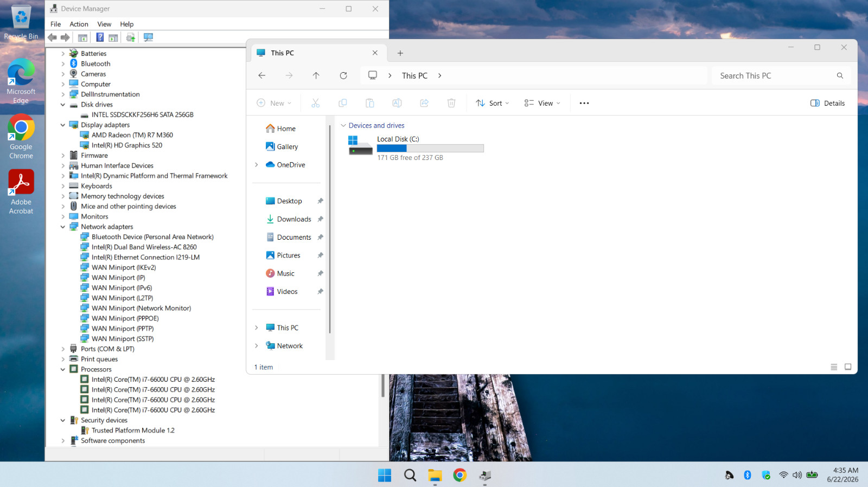Expand the Keyboards node
This screenshot has width=868, height=487.
[x=63, y=186]
